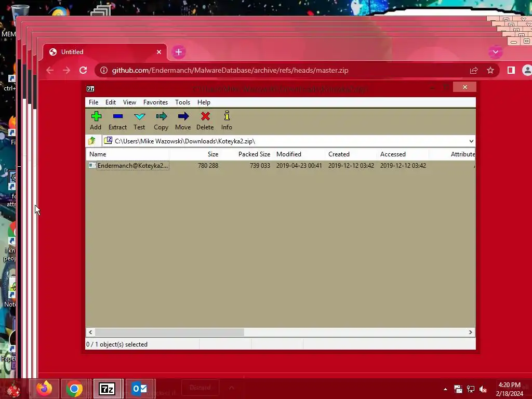Click the horizontal scrollbar thumb
This screenshot has width=532, height=399.
169,332
